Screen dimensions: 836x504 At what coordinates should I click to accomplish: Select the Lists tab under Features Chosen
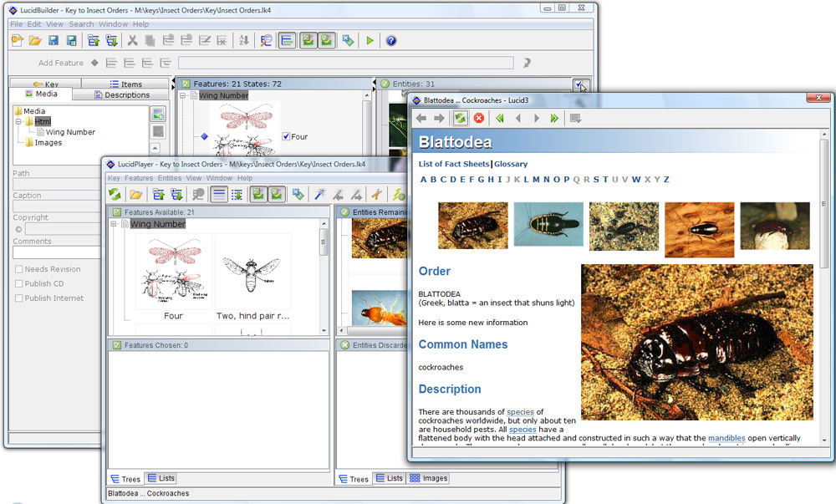161,478
